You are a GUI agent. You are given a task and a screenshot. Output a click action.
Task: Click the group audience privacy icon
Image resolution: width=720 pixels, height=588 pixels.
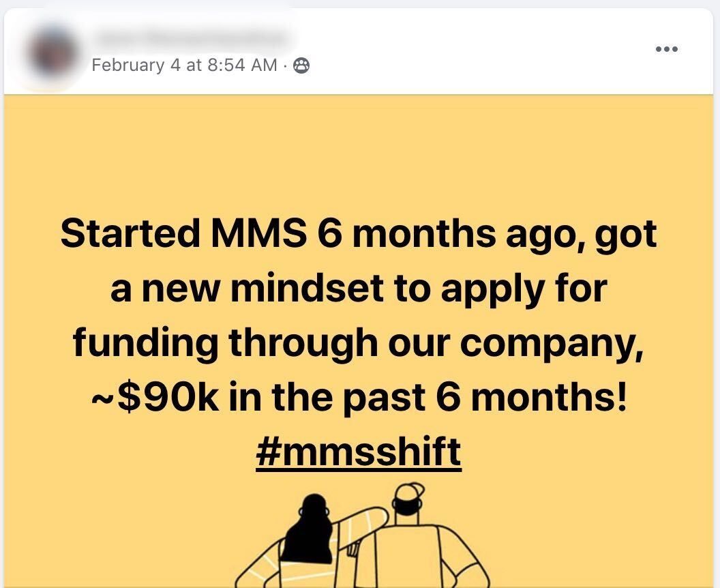click(x=301, y=65)
